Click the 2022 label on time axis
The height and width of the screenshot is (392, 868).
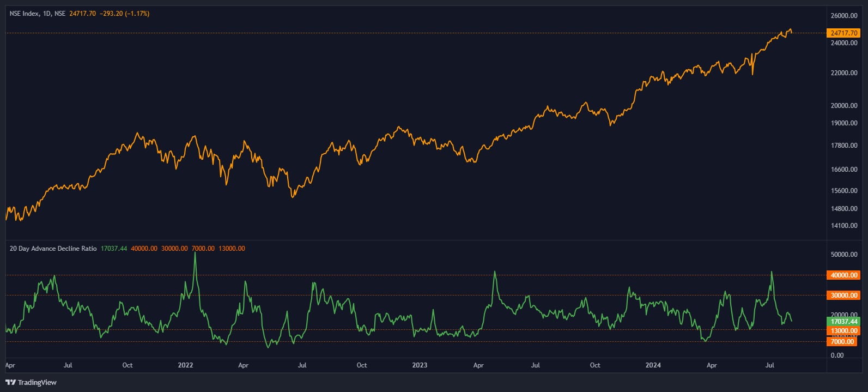pyautogui.click(x=185, y=365)
